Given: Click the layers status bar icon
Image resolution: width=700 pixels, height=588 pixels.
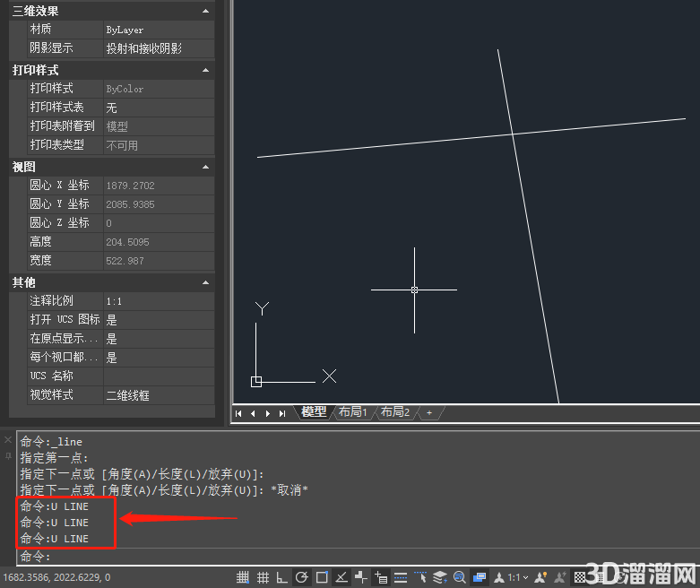Looking at the screenshot, I should [440, 577].
